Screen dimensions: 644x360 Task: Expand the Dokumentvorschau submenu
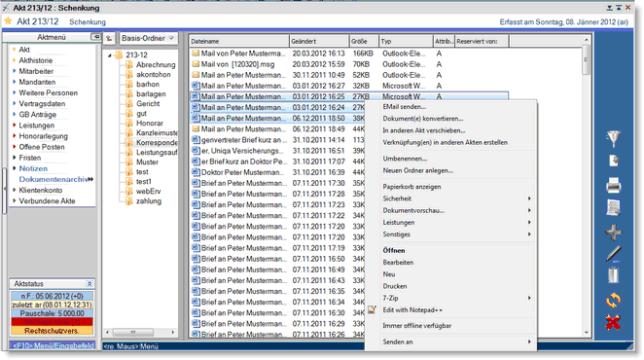(529, 210)
